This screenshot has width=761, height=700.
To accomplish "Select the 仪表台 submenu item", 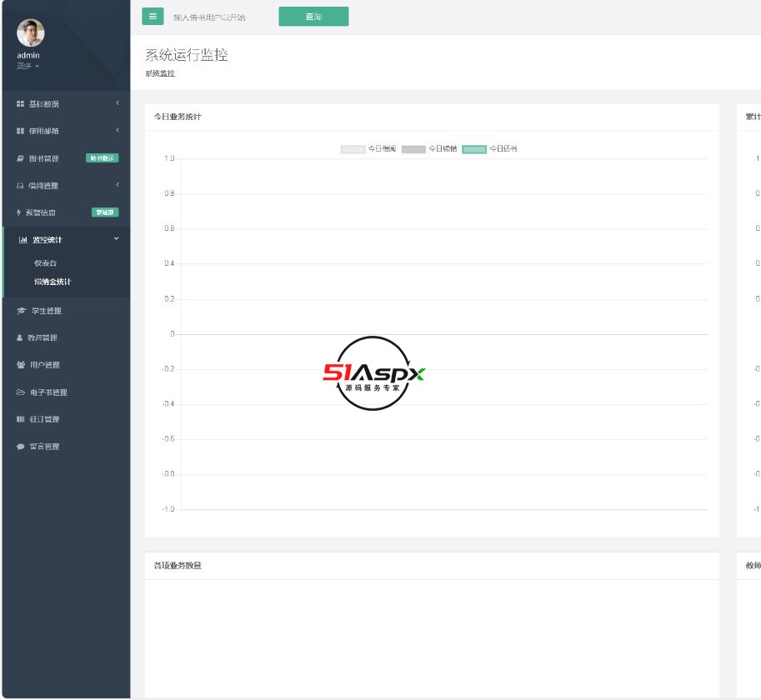I will click(x=45, y=263).
